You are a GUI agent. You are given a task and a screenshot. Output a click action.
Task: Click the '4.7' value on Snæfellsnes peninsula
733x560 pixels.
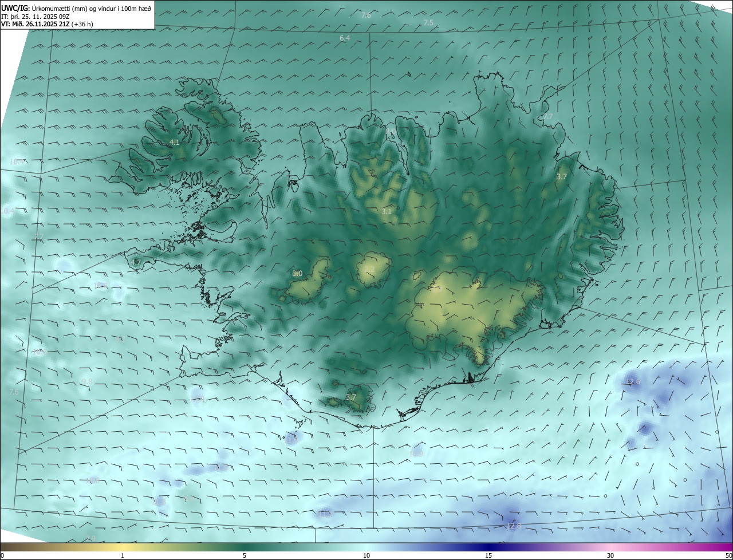coord(136,262)
